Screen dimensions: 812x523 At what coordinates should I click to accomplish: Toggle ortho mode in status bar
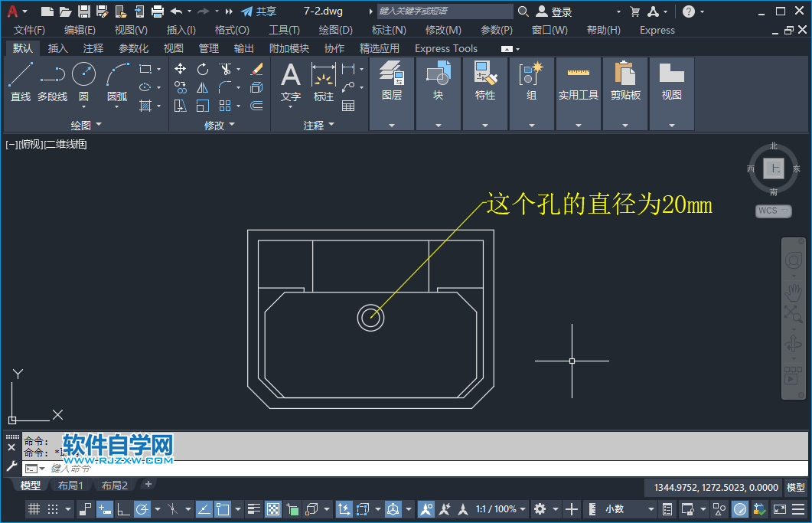point(122,509)
